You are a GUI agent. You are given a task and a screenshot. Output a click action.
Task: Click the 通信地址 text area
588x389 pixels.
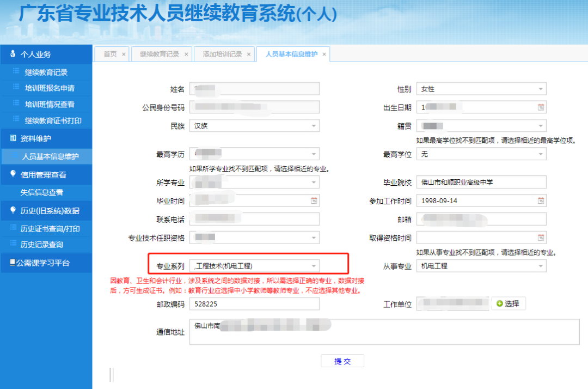(x=384, y=332)
